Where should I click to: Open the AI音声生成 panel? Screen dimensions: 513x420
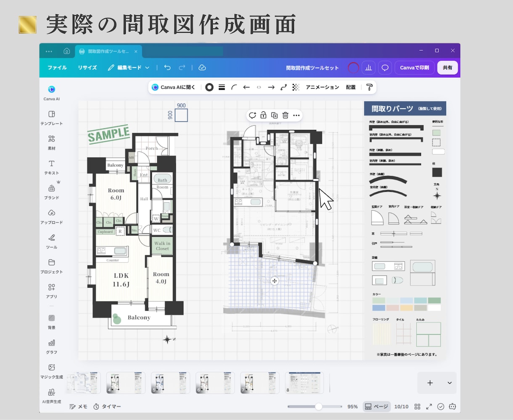51,396
